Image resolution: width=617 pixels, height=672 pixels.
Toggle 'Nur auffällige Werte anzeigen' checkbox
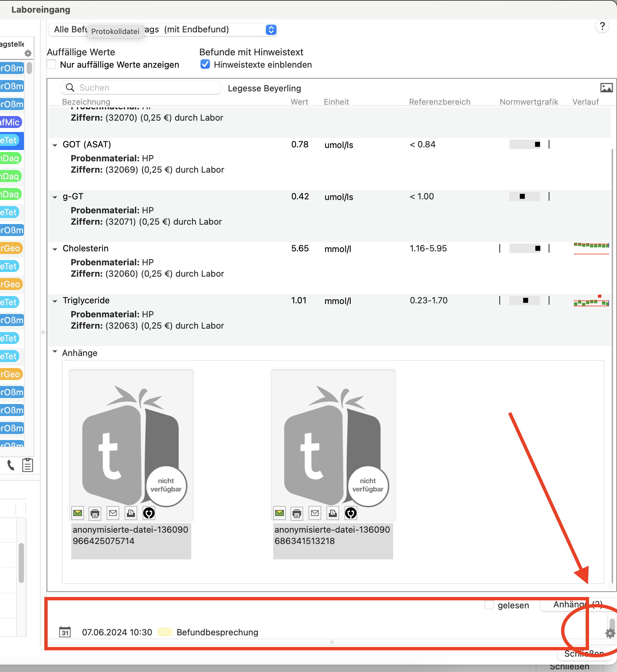(51, 64)
